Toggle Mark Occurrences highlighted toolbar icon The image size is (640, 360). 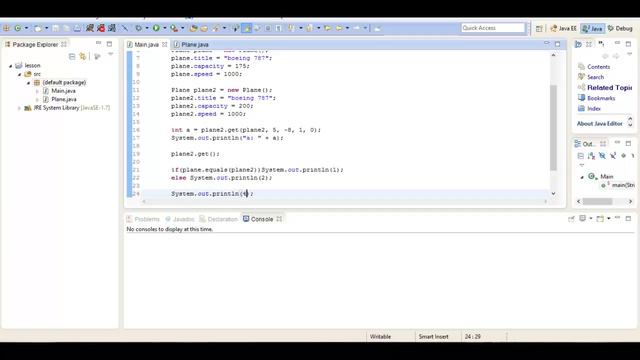click(x=247, y=28)
